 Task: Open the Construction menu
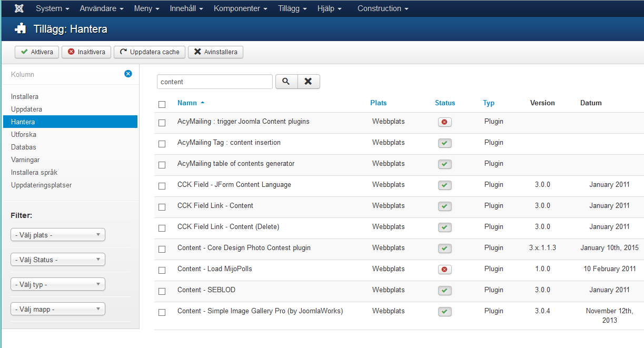click(x=383, y=8)
